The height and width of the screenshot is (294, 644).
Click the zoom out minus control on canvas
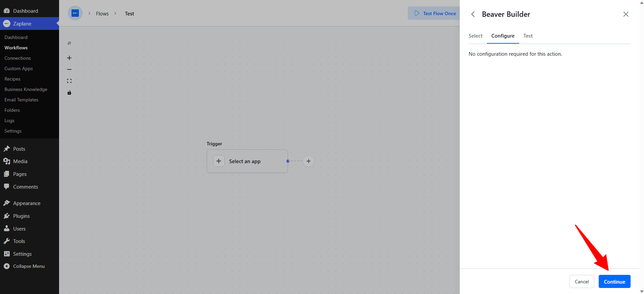[x=69, y=69]
